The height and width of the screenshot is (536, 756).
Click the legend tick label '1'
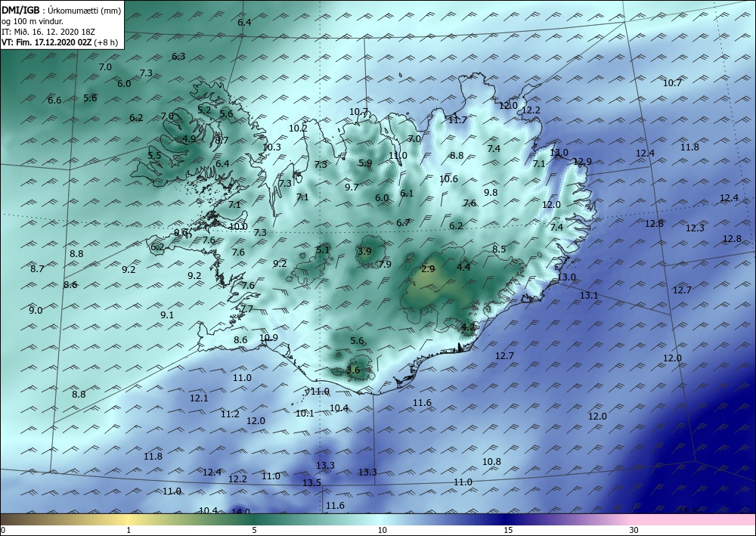(x=129, y=530)
